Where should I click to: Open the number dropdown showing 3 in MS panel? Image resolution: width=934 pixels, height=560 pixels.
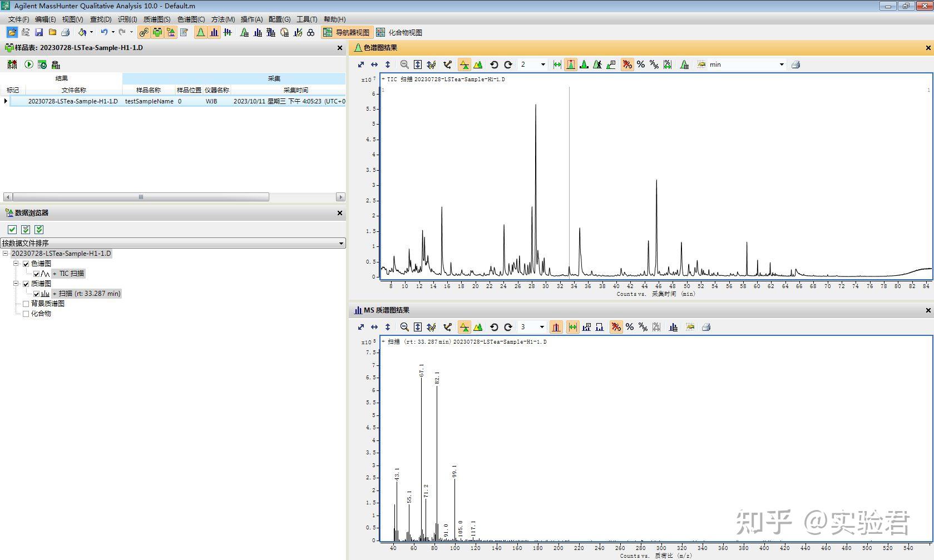[542, 327]
